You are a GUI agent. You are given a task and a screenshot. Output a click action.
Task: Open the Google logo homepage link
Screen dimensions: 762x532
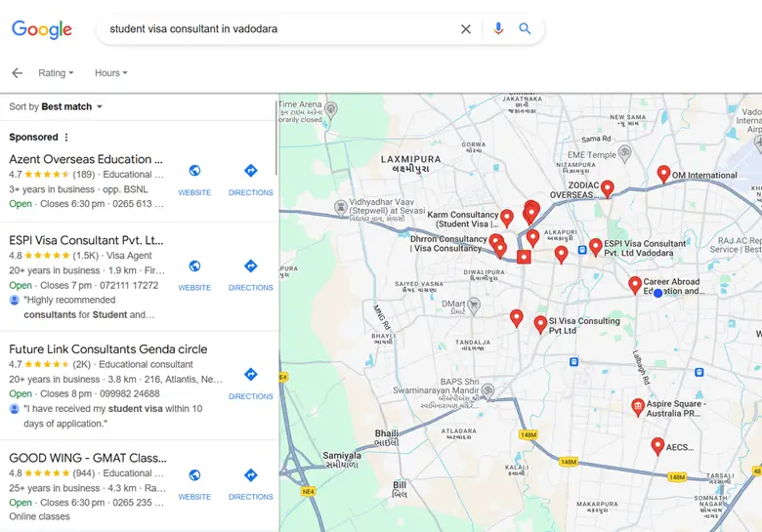point(42,29)
